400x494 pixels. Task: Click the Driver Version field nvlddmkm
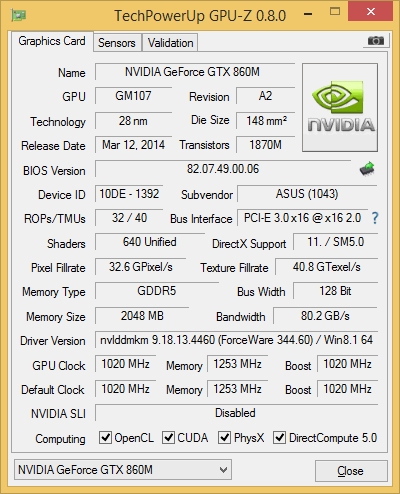(x=236, y=340)
